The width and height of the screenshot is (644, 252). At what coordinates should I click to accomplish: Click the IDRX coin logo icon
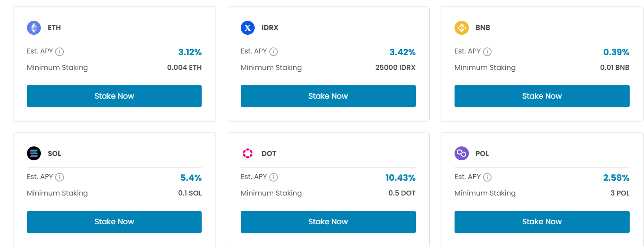[x=248, y=28]
